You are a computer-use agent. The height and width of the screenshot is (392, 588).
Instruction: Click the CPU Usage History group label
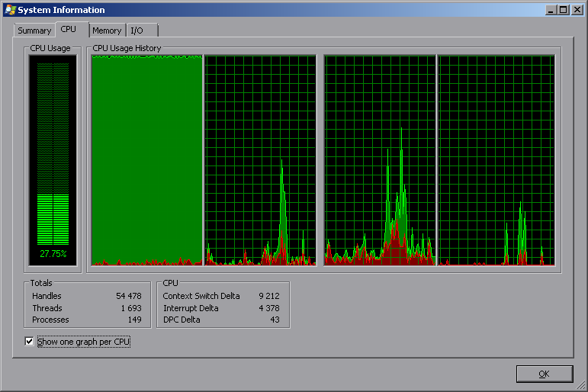pyautogui.click(x=127, y=48)
